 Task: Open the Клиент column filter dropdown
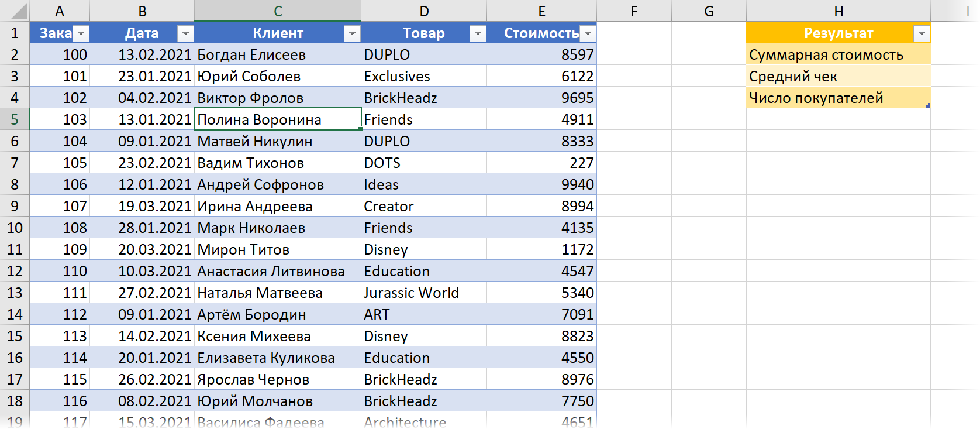352,34
